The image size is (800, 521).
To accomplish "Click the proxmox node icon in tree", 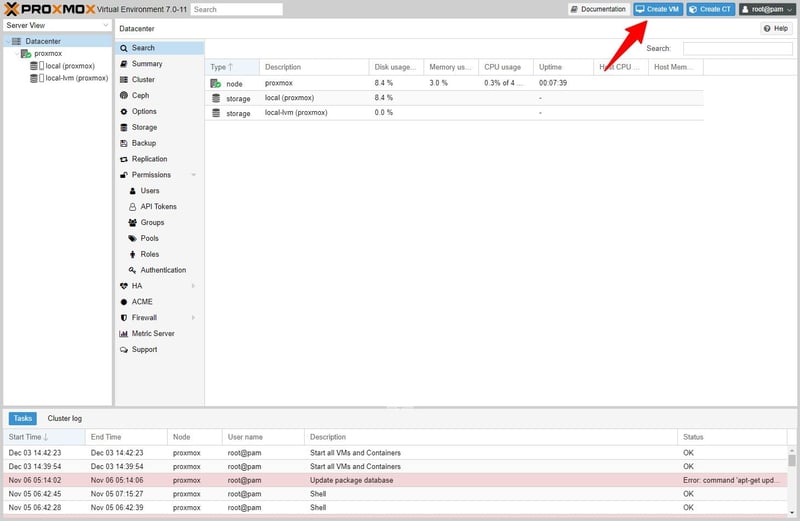I will [x=27, y=54].
